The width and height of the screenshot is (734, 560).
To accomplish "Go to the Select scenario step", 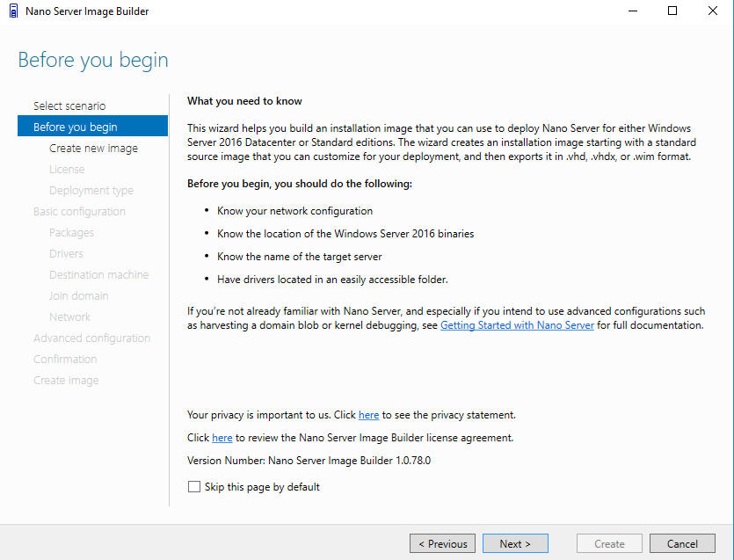I will (69, 105).
